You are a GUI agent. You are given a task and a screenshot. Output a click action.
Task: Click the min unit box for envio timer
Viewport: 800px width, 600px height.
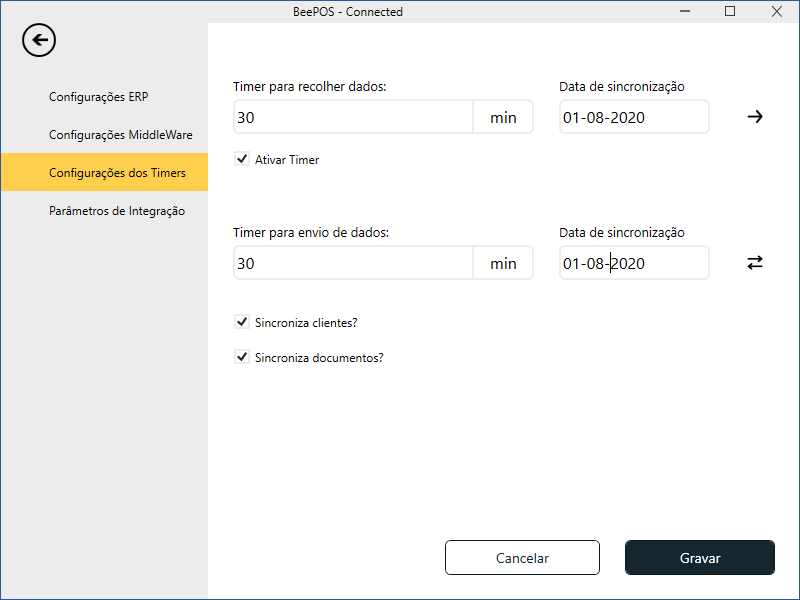tap(503, 263)
